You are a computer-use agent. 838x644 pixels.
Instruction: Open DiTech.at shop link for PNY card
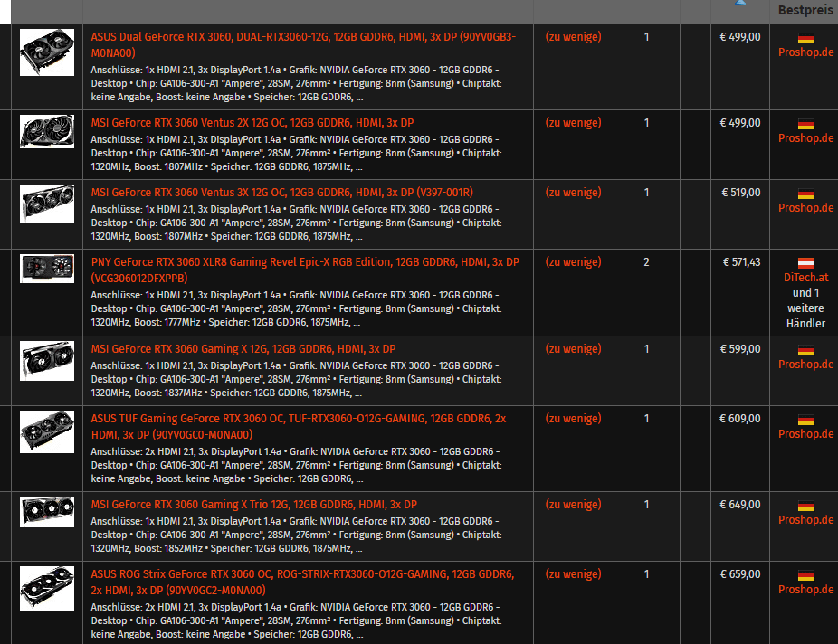805,278
